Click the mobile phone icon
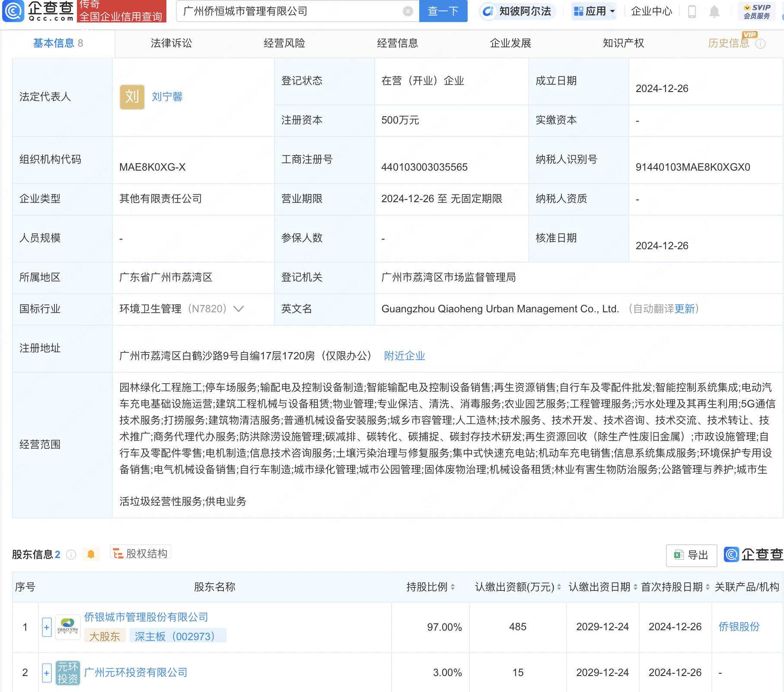784x692 pixels. [x=692, y=12]
